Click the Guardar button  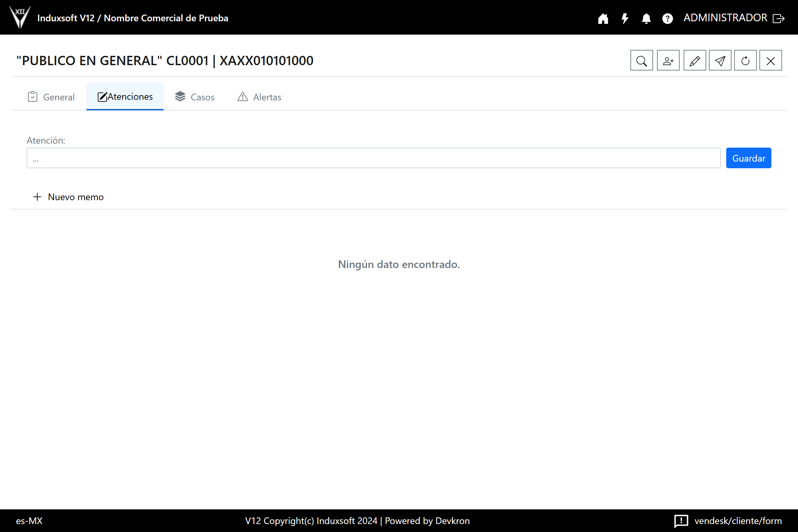(748, 158)
